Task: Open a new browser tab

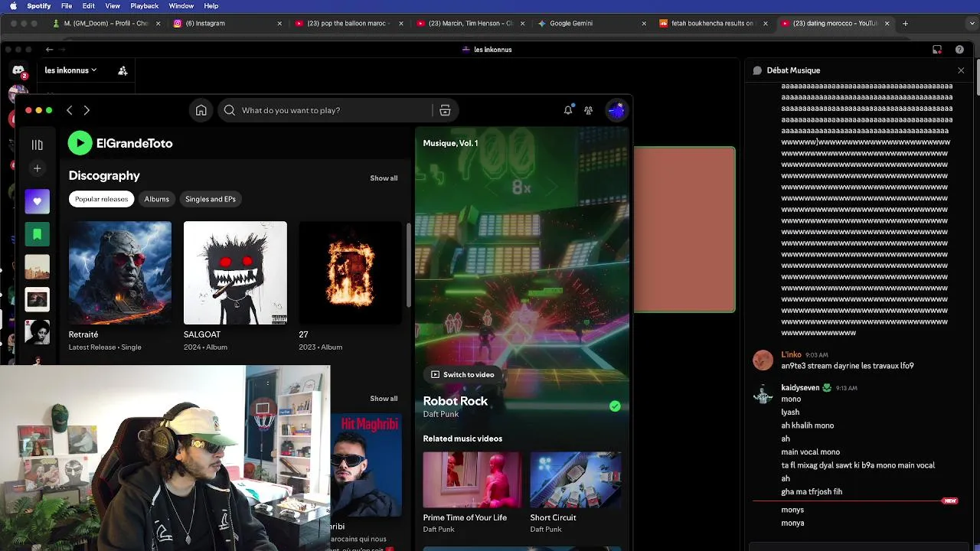Action: click(x=905, y=24)
